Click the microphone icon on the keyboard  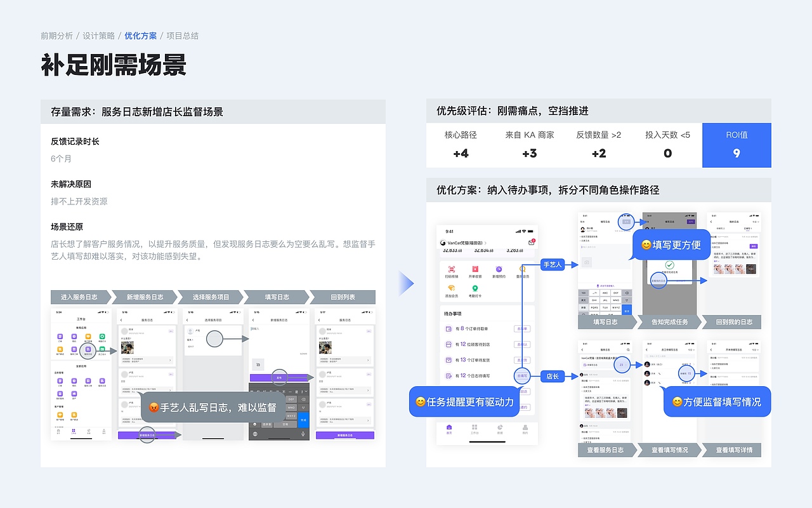point(303,434)
